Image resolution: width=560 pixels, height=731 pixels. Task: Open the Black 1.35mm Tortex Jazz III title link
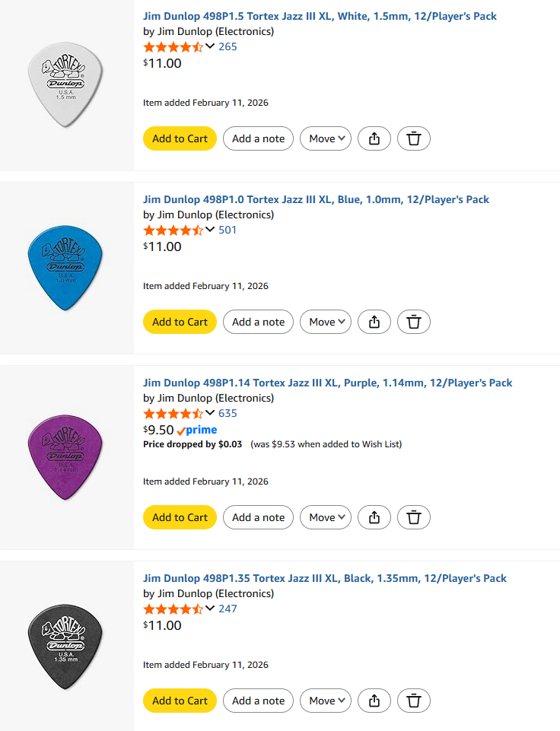[x=324, y=578]
